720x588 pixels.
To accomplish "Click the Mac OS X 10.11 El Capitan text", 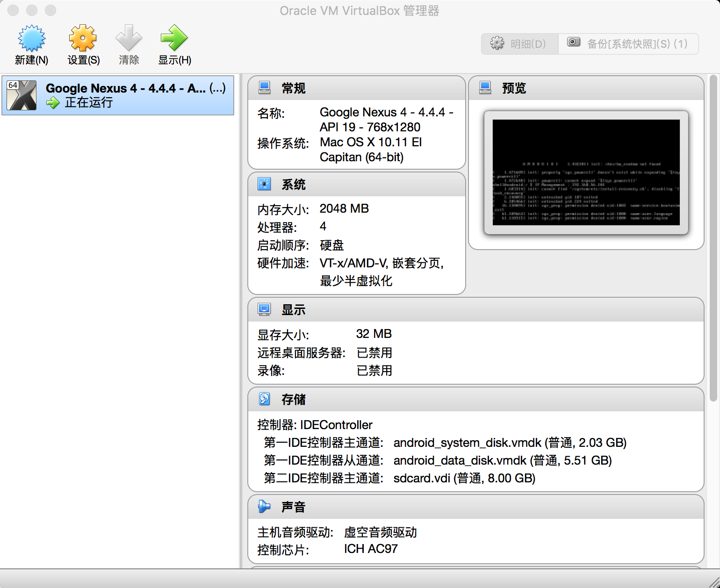I will [x=371, y=150].
